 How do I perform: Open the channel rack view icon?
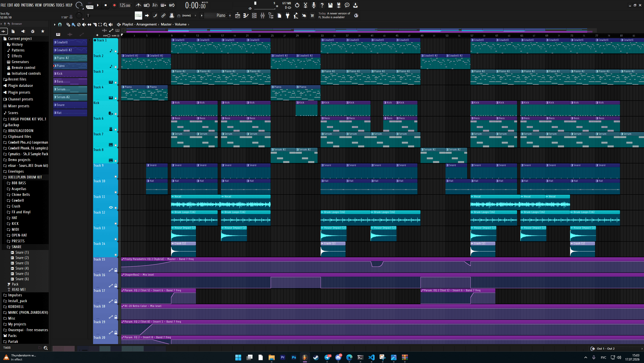coord(254,16)
